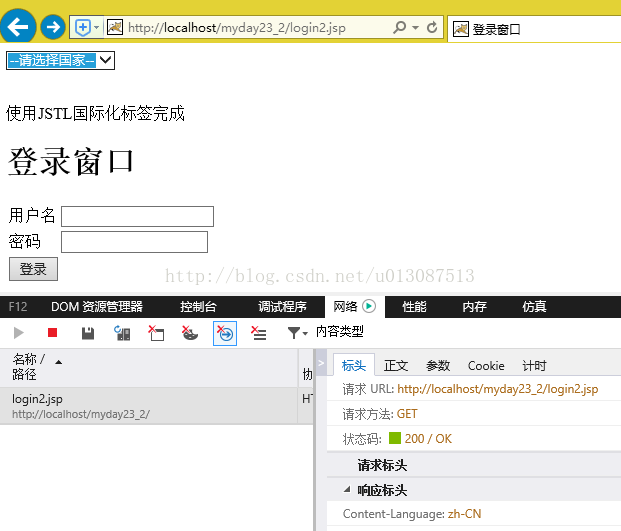
Task: Open the 内容类型 filter dropdown
Action: (x=326, y=332)
